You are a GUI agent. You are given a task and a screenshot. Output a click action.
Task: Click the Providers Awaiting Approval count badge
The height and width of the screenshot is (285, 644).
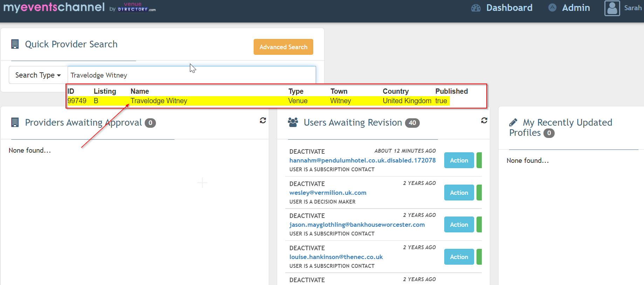150,123
